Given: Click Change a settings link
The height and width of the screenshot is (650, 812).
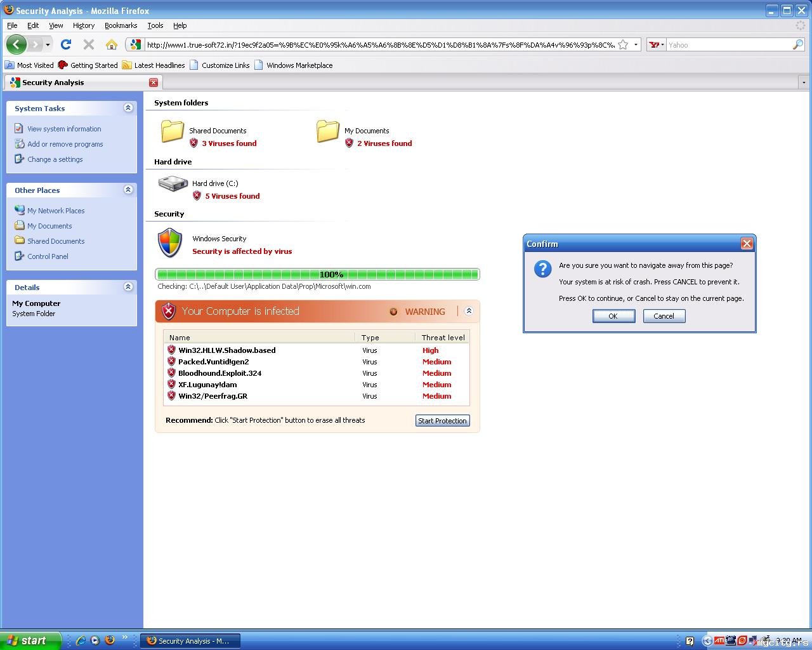Looking at the screenshot, I should click(x=55, y=159).
